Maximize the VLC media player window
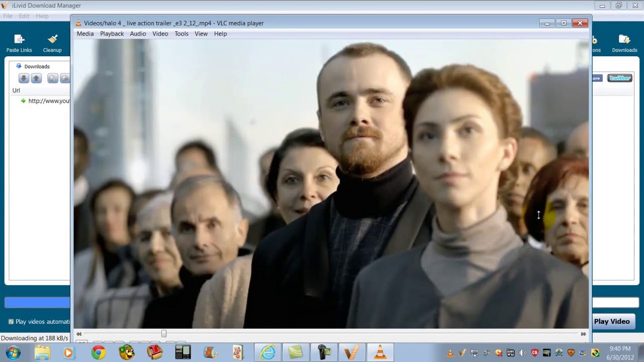 (x=563, y=23)
